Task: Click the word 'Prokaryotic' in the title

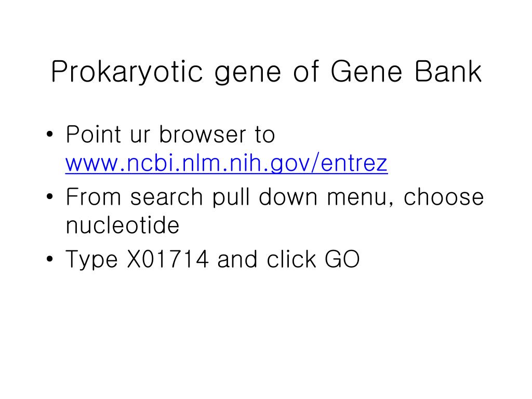Action: click(x=127, y=72)
